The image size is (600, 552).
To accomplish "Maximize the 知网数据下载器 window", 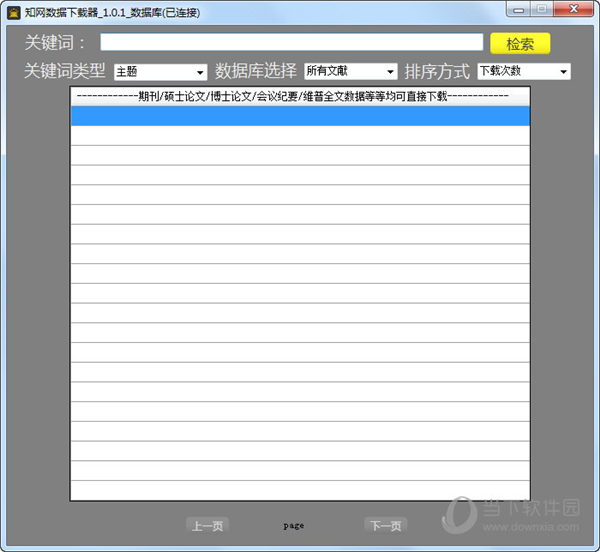I will [541, 9].
